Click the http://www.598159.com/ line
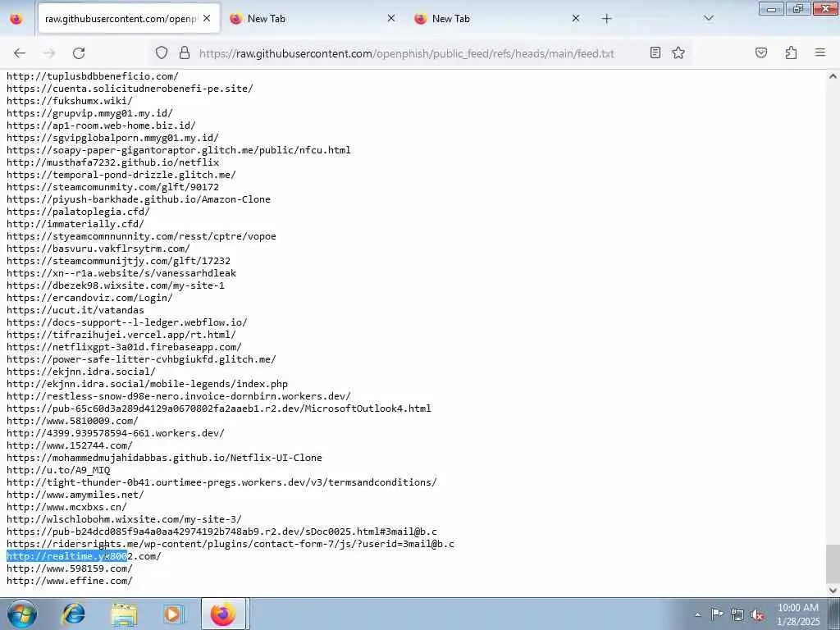Viewport: 840px width, 630px height. [69, 568]
